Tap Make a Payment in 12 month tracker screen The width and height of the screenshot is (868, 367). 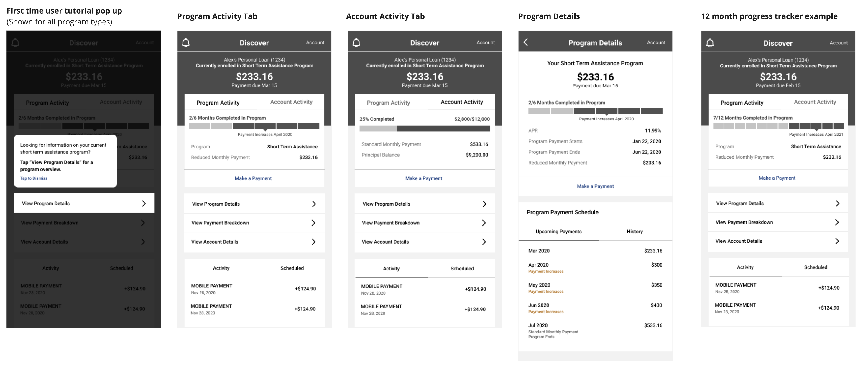tap(777, 178)
